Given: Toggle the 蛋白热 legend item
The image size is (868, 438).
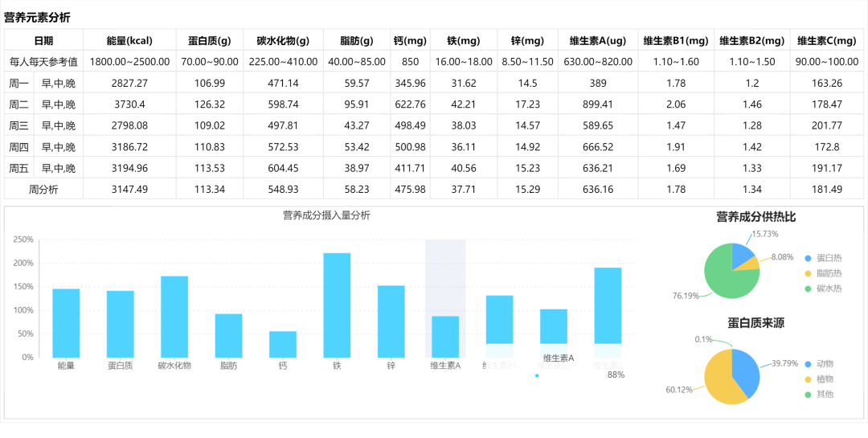Looking at the screenshot, I should click(x=823, y=258).
